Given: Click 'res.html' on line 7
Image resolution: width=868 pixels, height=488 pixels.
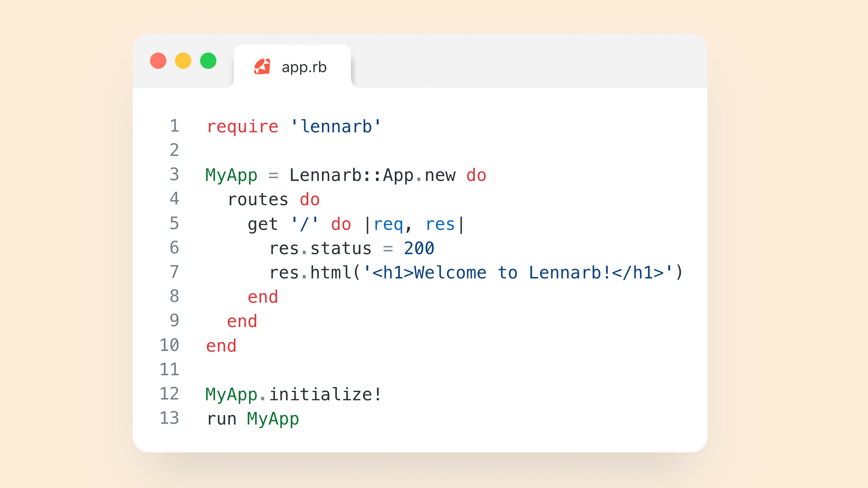Looking at the screenshot, I should click(310, 273).
